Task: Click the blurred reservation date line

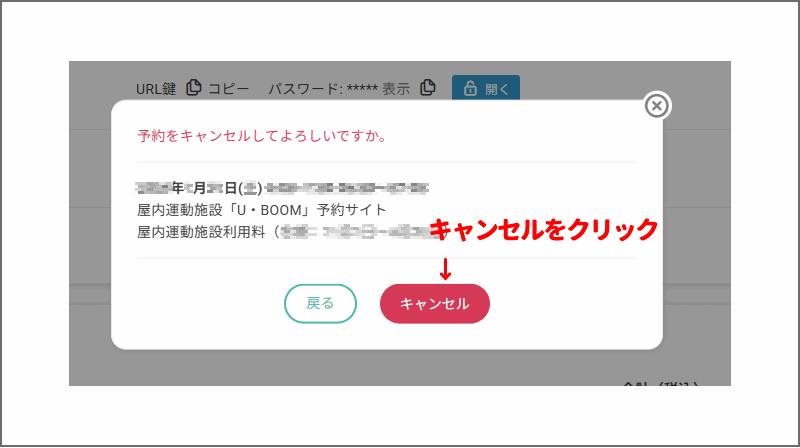Action: click(283, 187)
